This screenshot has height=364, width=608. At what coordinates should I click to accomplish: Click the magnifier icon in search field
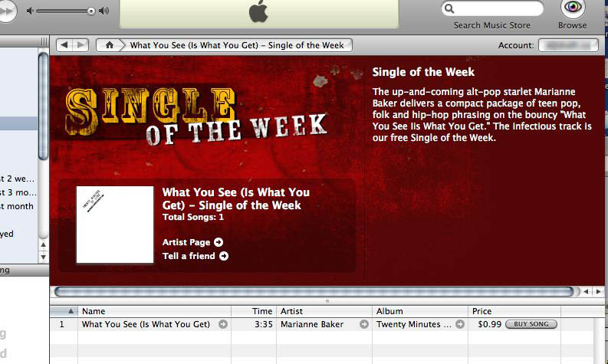point(449,8)
